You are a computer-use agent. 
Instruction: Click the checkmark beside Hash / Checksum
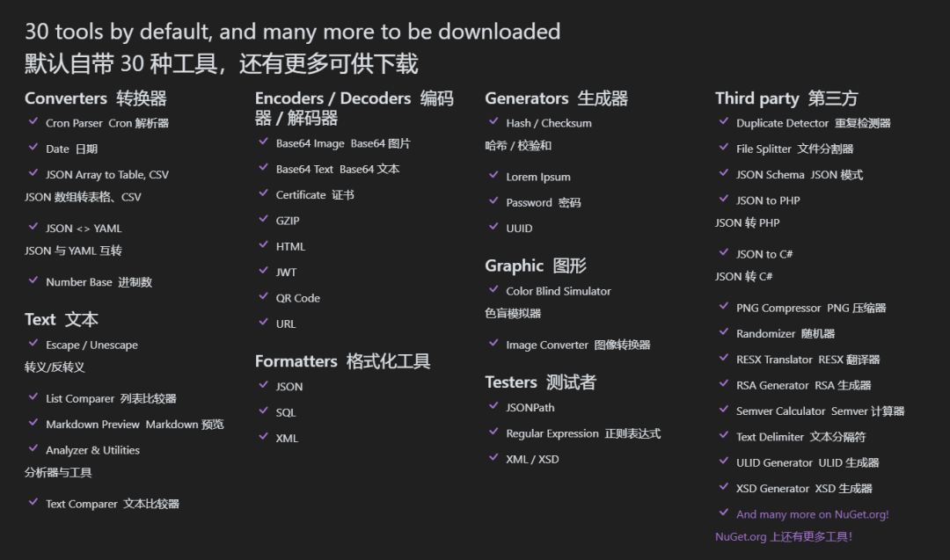coord(493,122)
